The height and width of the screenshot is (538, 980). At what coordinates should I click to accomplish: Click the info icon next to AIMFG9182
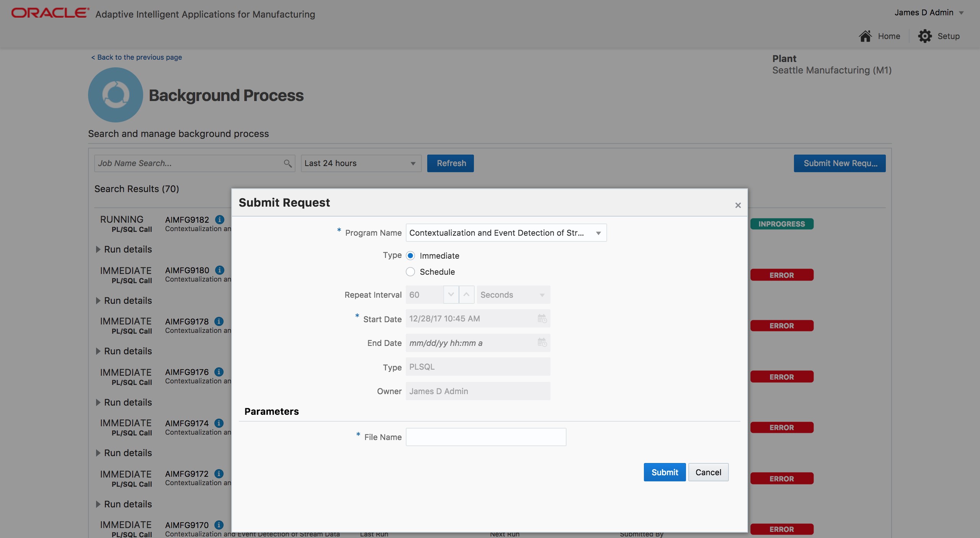pyautogui.click(x=219, y=220)
